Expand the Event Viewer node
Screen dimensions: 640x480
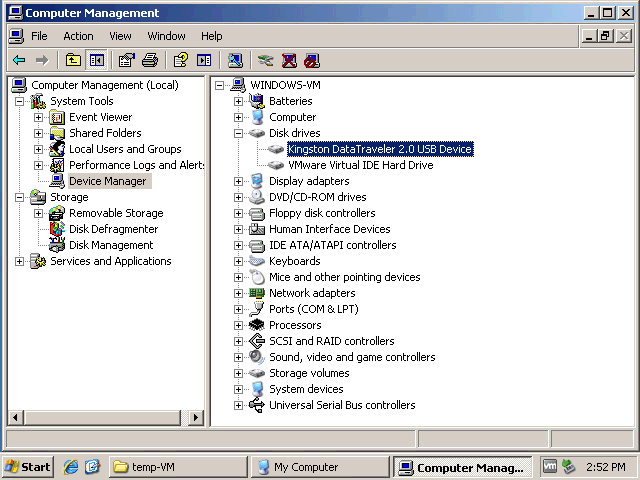coord(38,117)
